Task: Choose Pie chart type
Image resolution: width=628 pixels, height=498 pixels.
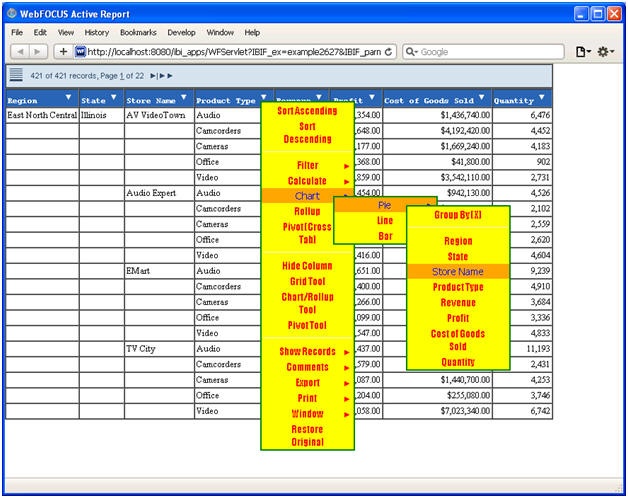Action: [384, 205]
